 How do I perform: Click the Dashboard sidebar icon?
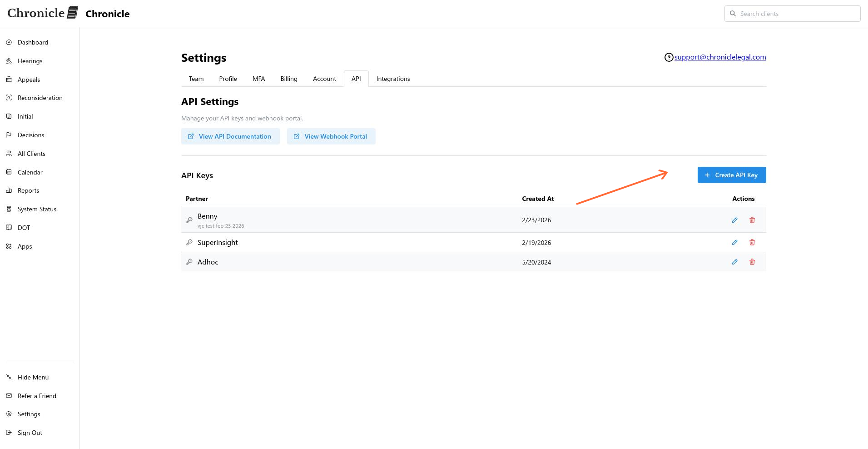[9, 42]
